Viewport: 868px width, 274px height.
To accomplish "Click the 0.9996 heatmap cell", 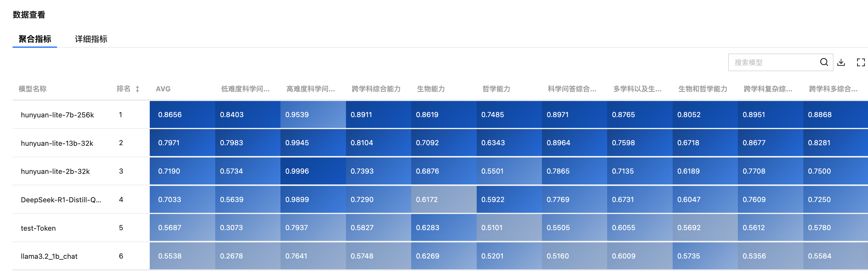I will click(313, 171).
